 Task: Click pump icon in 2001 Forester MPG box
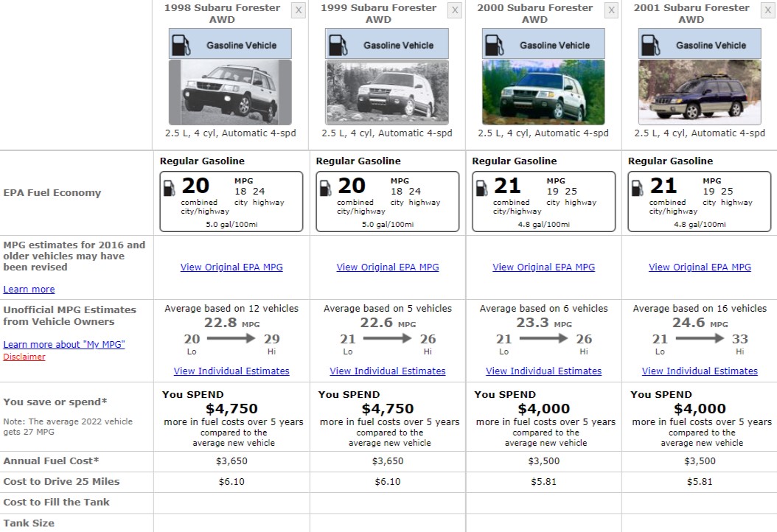(x=637, y=188)
